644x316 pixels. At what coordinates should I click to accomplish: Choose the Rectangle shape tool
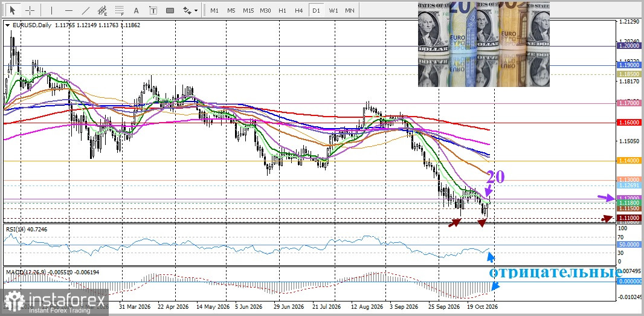click(x=170, y=10)
